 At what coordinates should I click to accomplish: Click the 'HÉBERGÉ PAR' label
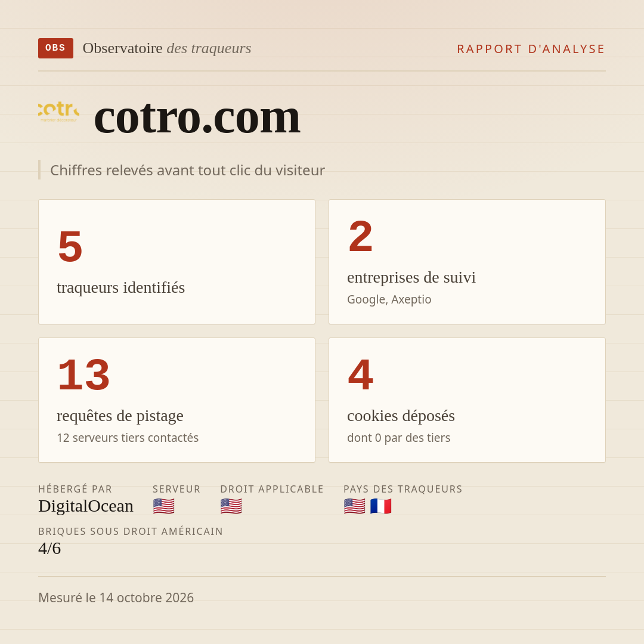tap(75, 489)
